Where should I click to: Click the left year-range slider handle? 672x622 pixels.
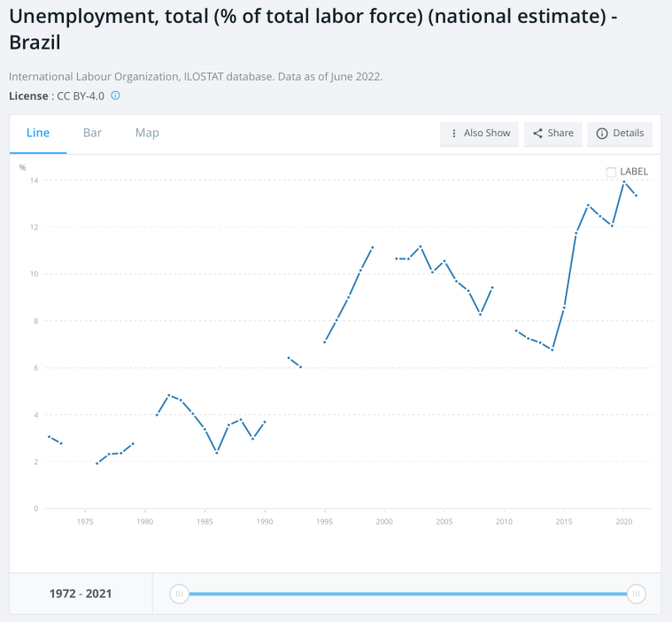coord(180,594)
